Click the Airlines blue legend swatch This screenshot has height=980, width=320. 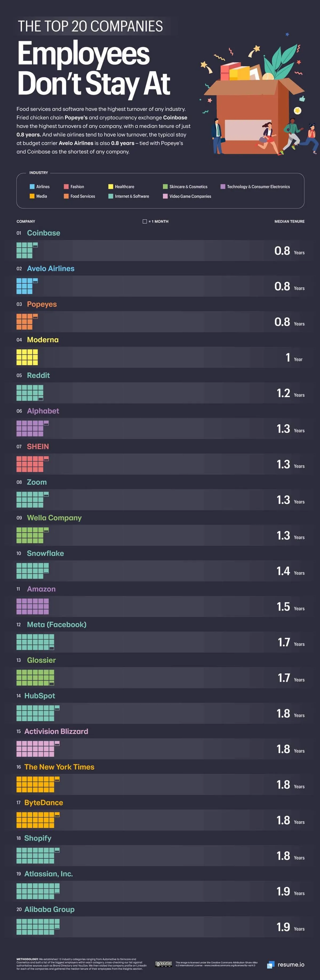pyautogui.click(x=32, y=186)
